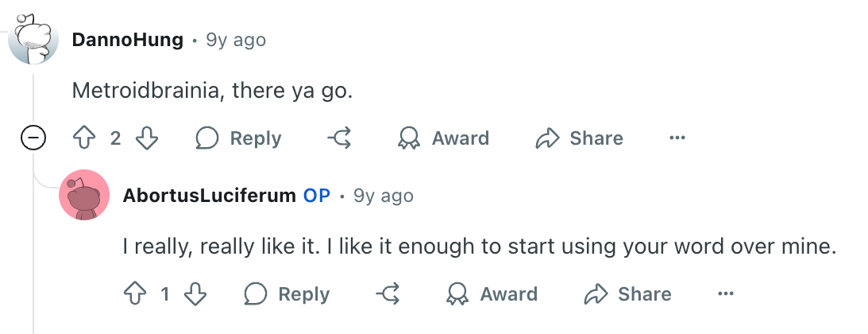The width and height of the screenshot is (868, 334).
Task: Reply to AbortusLuciferum's comment
Action: tap(287, 294)
